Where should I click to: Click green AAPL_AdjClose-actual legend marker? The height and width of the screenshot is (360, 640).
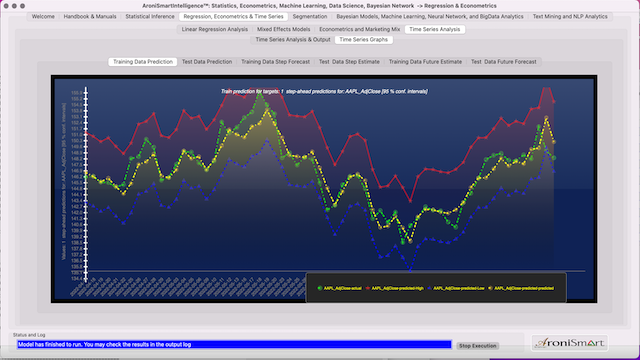click(320, 288)
